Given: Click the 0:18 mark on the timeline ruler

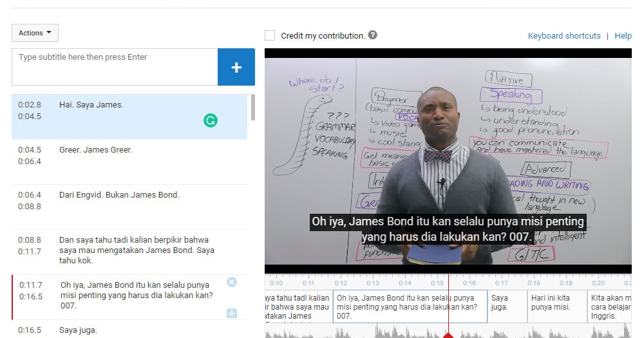Looking at the screenshot, I should [533, 283].
